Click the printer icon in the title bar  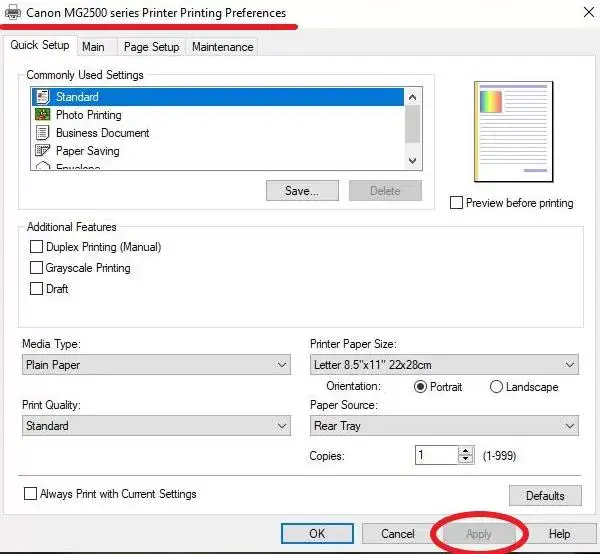pyautogui.click(x=13, y=12)
